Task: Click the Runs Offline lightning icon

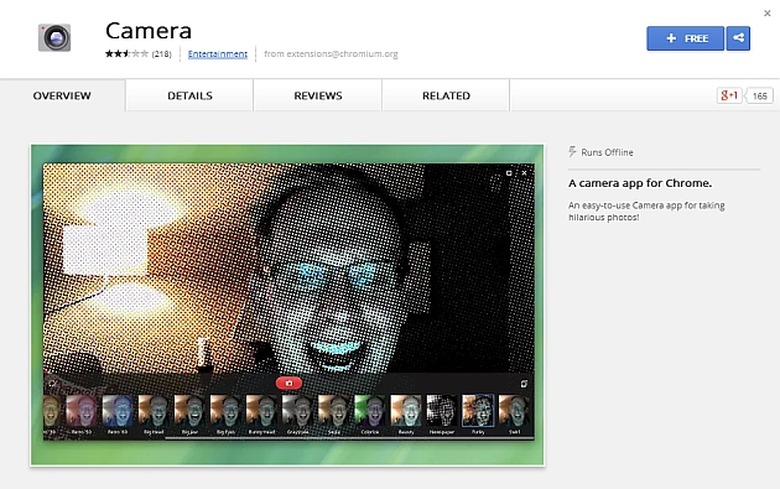Action: pos(572,152)
